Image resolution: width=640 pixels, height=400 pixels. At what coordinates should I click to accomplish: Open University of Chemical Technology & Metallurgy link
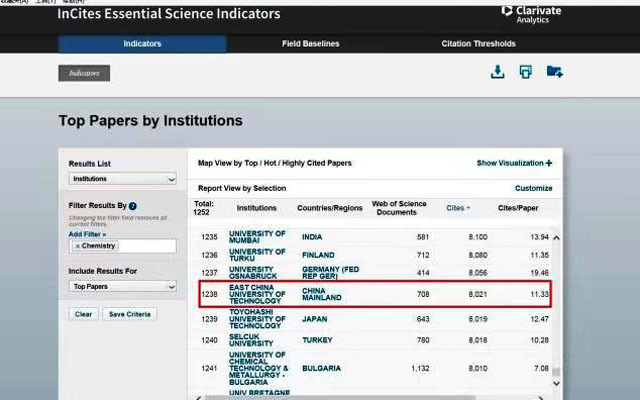[x=258, y=369]
